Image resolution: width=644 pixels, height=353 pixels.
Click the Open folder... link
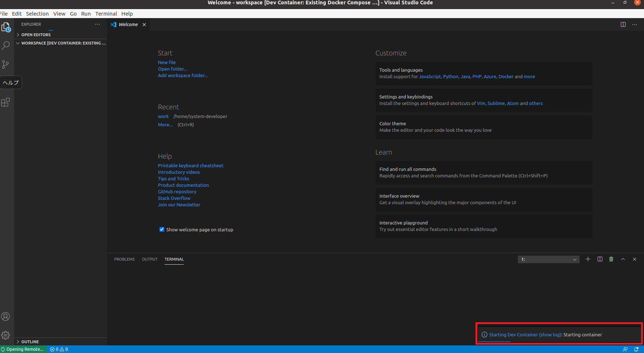[173, 69]
